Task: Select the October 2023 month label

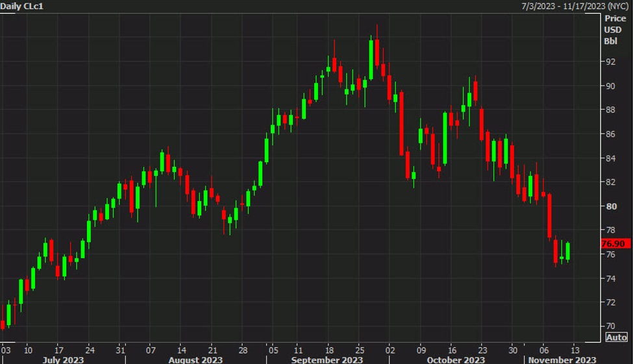Action: tap(456, 359)
